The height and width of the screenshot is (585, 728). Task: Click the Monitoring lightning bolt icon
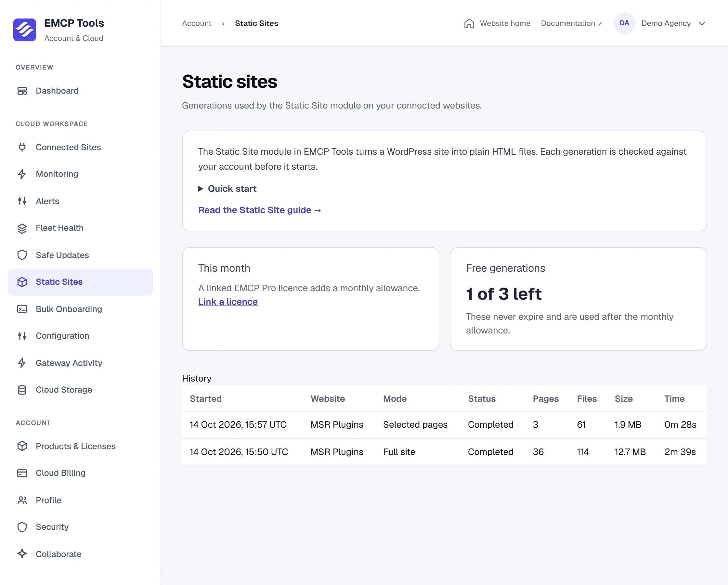(x=22, y=174)
